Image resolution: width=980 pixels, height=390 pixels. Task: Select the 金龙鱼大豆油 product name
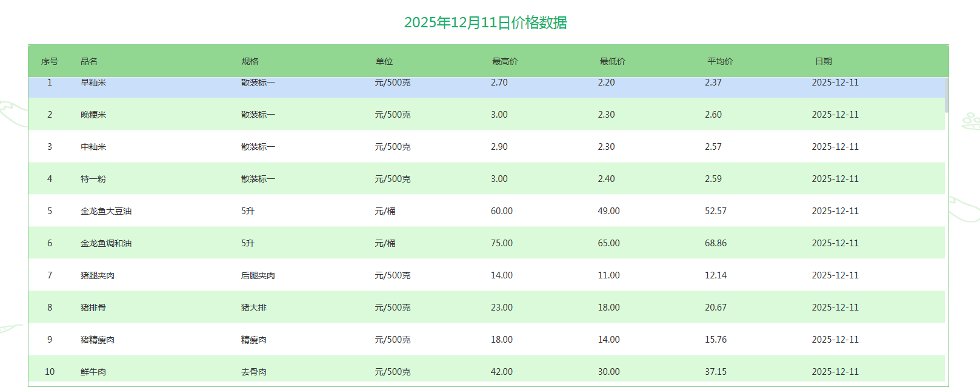coord(106,211)
